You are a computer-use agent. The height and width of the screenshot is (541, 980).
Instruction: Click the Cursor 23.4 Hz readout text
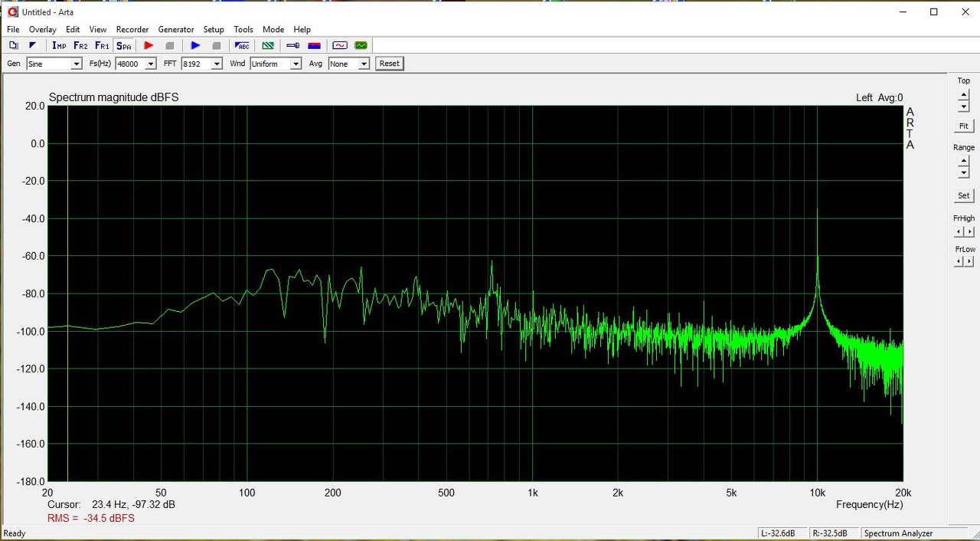tap(111, 505)
